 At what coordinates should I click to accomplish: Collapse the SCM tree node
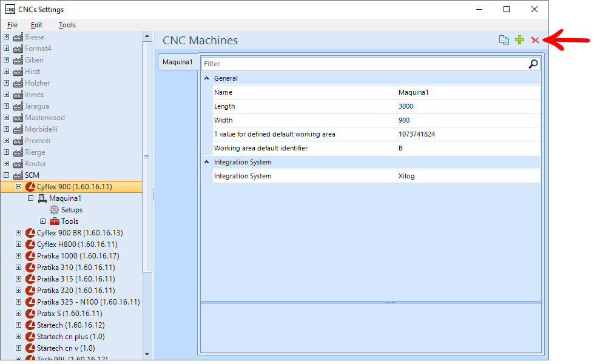point(6,175)
